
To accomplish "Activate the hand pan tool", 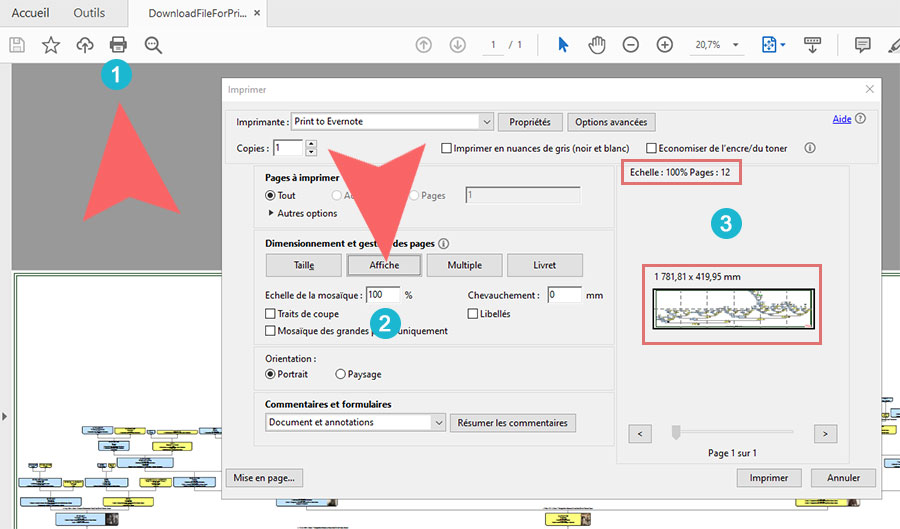I will pos(597,45).
